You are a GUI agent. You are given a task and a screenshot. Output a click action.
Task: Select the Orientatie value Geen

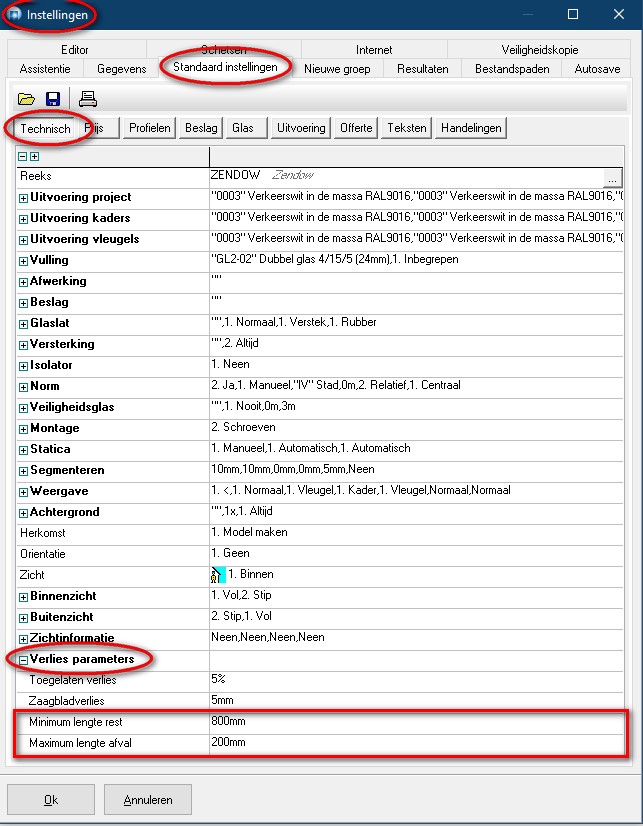[x=416, y=554]
